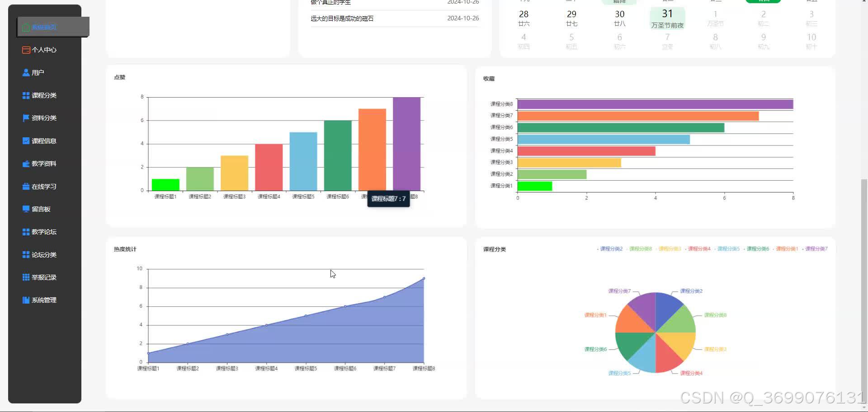This screenshot has width=868, height=412.
Task: Click the grid icon beside 教学论坛
Action: point(26,232)
